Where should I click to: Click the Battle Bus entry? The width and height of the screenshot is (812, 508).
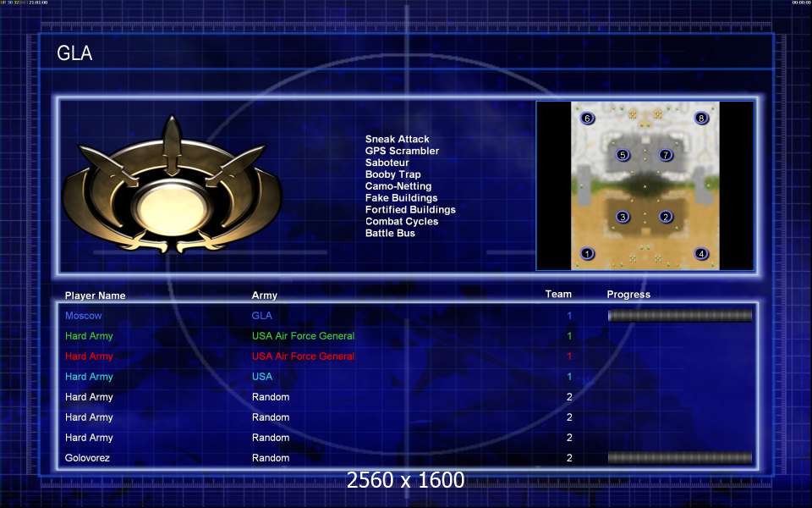[x=390, y=233]
